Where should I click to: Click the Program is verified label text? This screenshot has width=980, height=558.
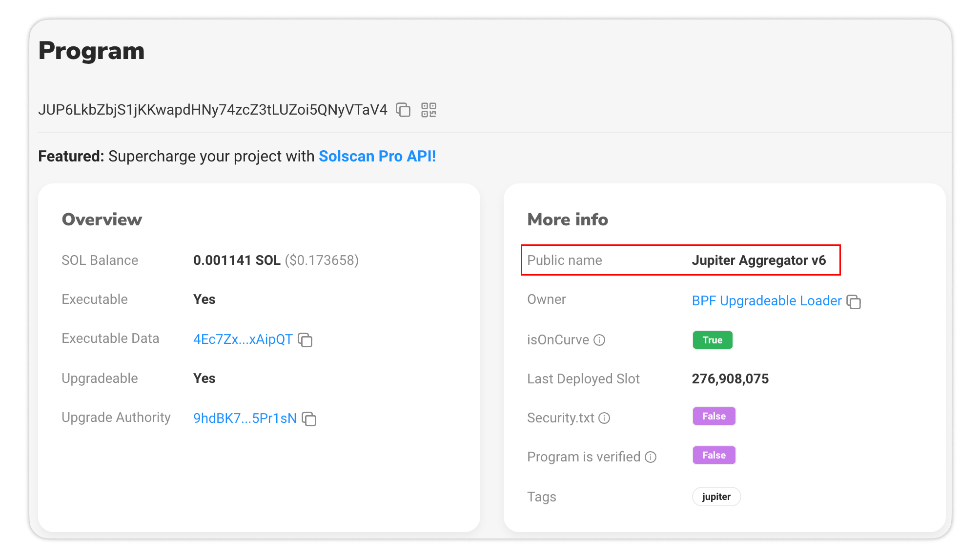pos(584,457)
